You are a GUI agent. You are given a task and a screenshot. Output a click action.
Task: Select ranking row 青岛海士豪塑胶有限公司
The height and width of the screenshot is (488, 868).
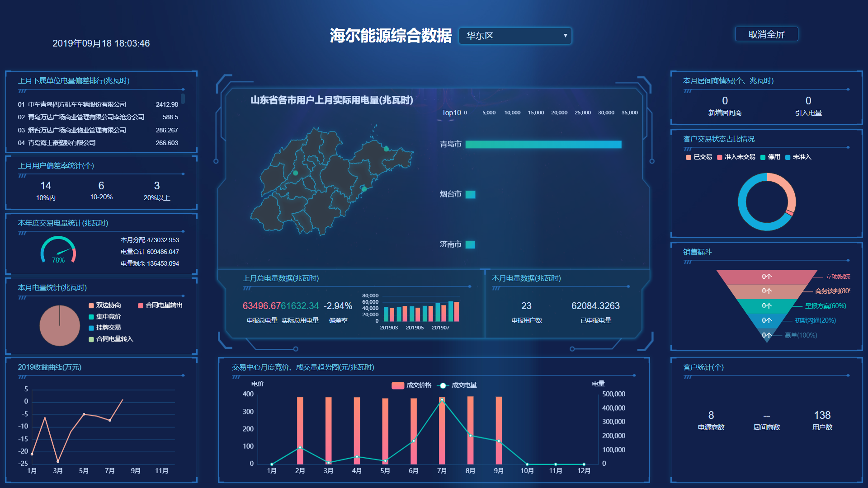point(98,143)
